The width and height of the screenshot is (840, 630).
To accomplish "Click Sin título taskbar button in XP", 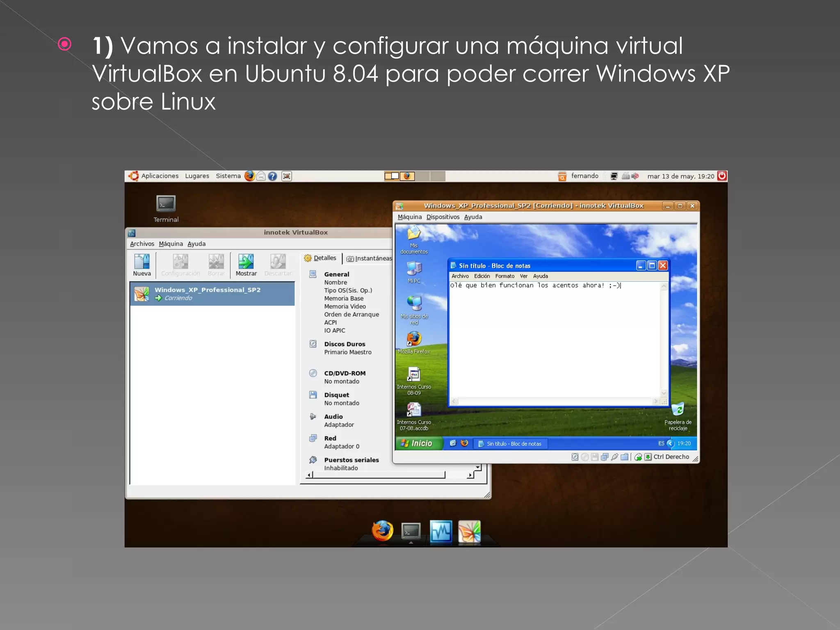I will (510, 444).
